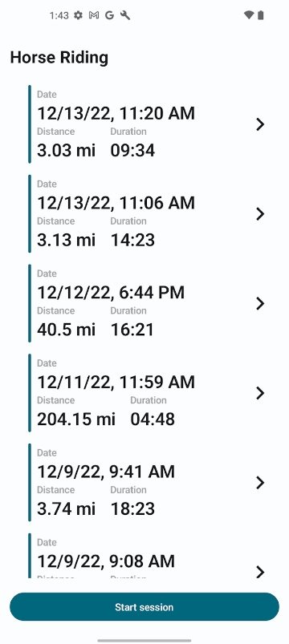Open chevron for 12/13/22 11:06 AM session
The image size is (289, 644).
(260, 213)
